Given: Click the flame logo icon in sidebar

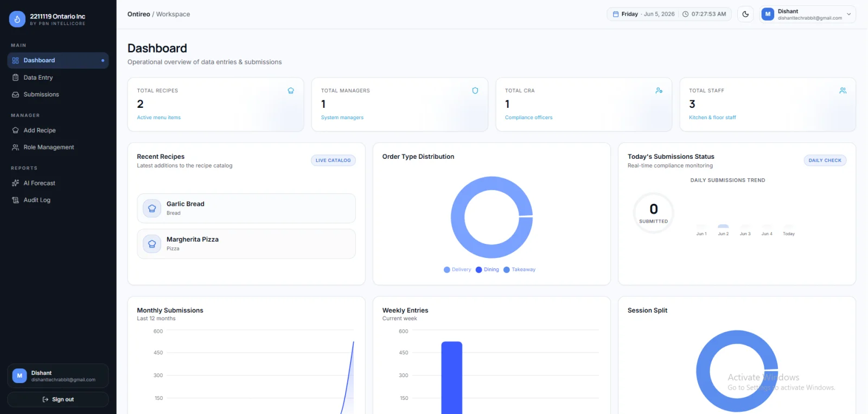Looking at the screenshot, I should click(17, 19).
